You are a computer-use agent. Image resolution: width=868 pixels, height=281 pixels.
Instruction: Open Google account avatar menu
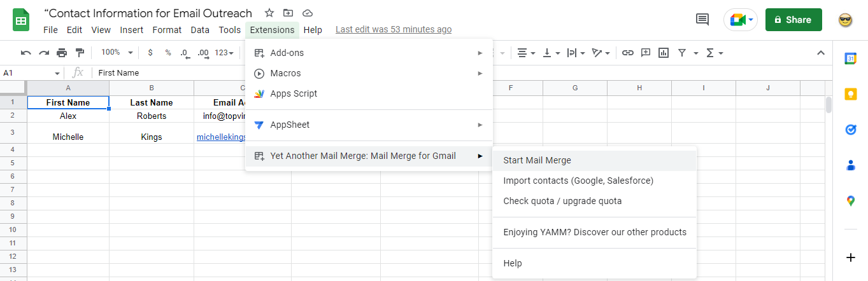point(846,20)
